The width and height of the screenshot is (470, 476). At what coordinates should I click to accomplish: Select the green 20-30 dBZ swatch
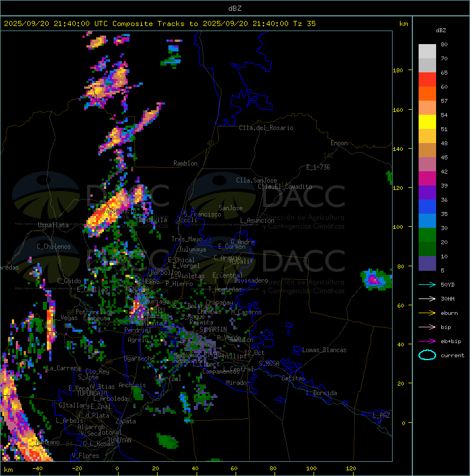pos(427,235)
